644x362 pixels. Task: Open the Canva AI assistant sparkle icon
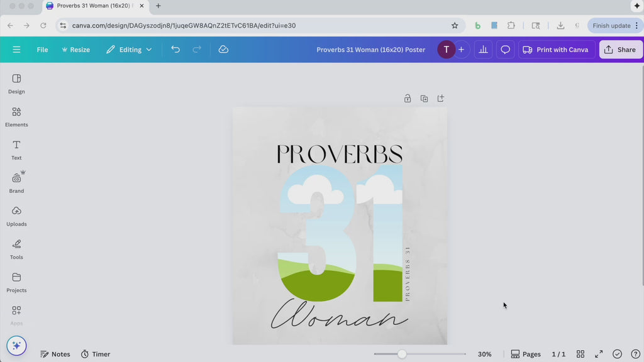tap(16, 345)
